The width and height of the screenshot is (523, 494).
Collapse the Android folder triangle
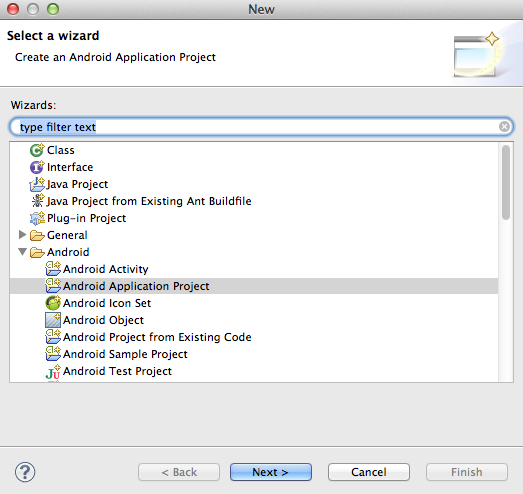click(22, 252)
